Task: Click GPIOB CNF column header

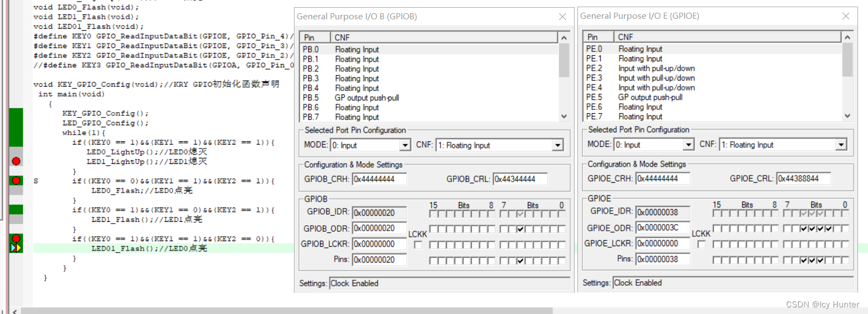Action: pos(444,38)
